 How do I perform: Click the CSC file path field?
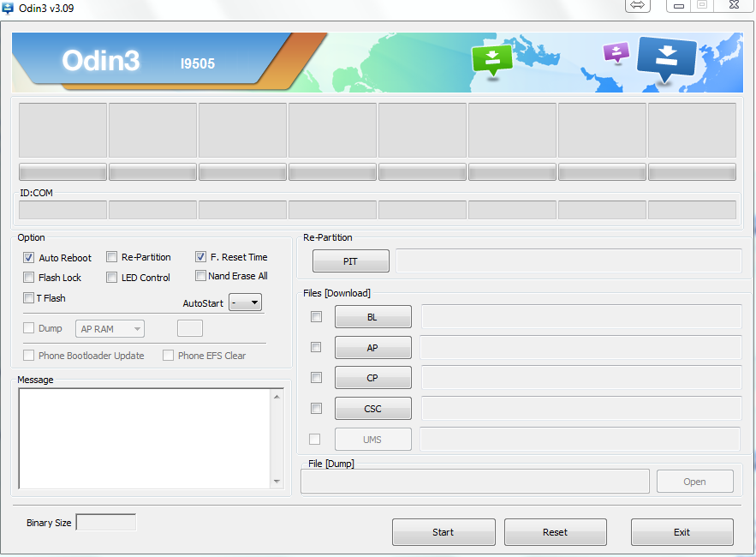pyautogui.click(x=581, y=409)
